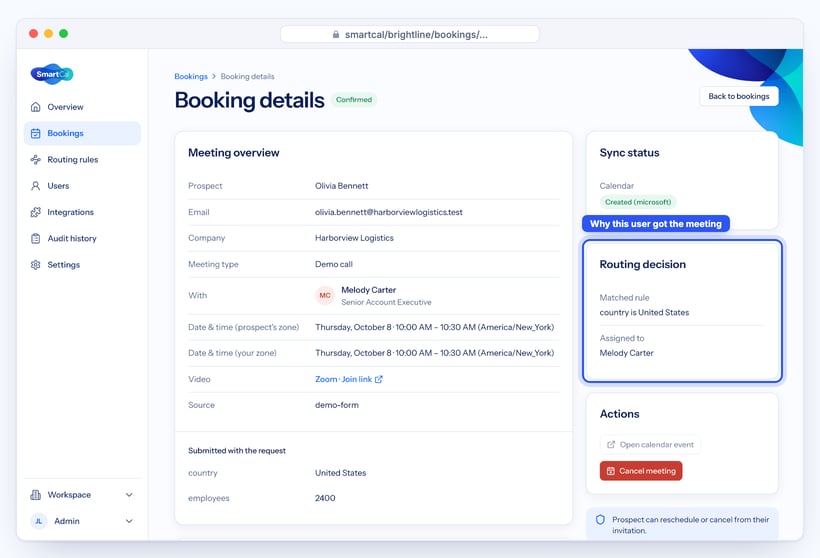Click matched rule country is United States
The height and width of the screenshot is (558, 820).
click(644, 312)
